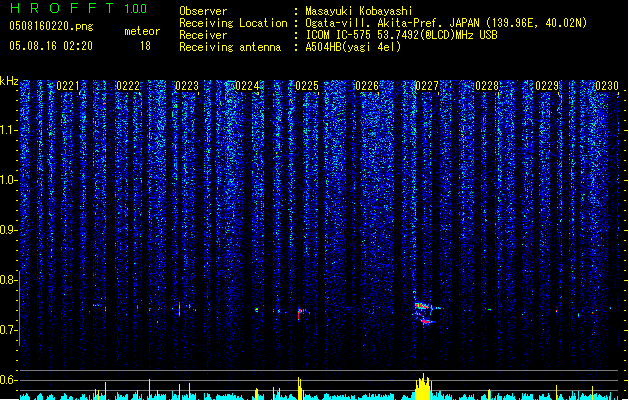Select the filename 0508160220.png
The height and width of the screenshot is (400, 629).
point(51,26)
